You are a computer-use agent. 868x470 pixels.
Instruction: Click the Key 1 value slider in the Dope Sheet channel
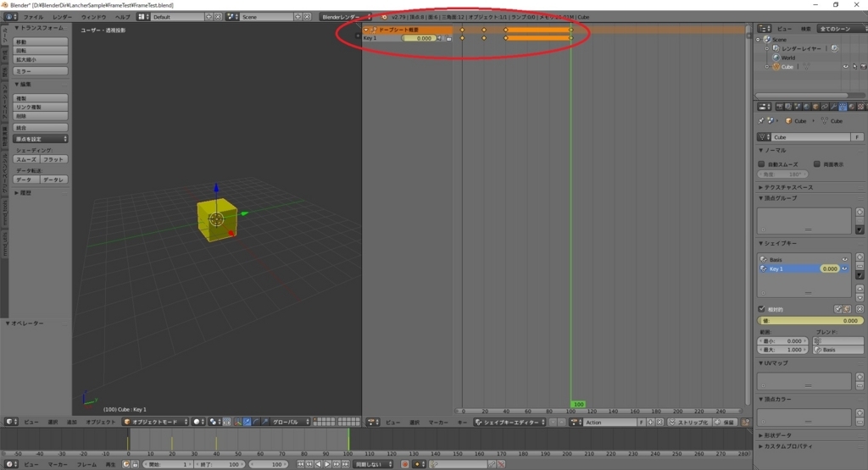(x=418, y=38)
